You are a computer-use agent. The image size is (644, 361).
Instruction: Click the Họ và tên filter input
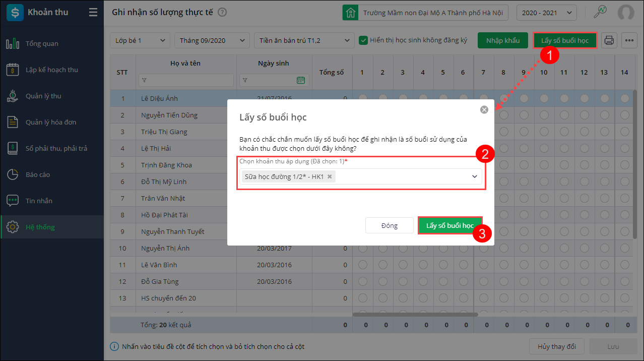[186, 80]
